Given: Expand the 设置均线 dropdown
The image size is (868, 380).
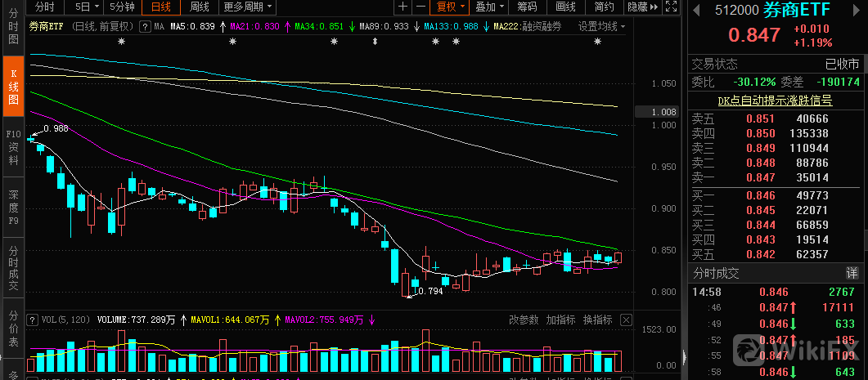Looking at the screenshot, I should 602,26.
